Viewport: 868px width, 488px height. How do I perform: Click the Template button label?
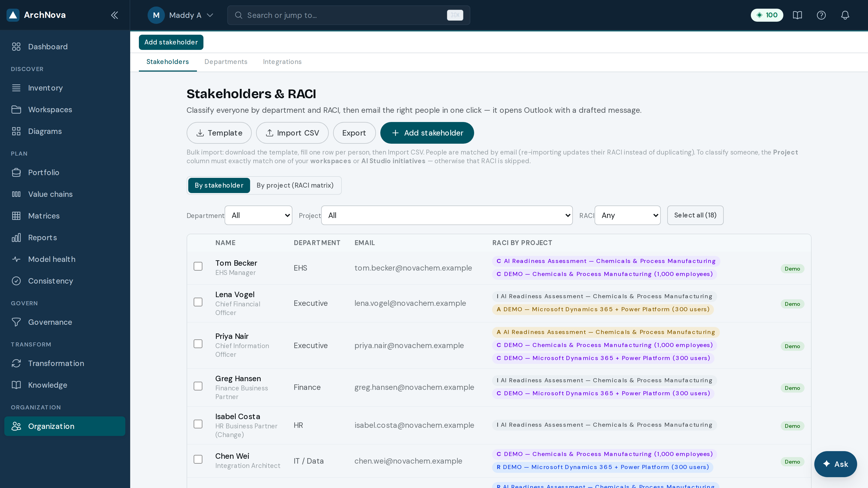(225, 133)
